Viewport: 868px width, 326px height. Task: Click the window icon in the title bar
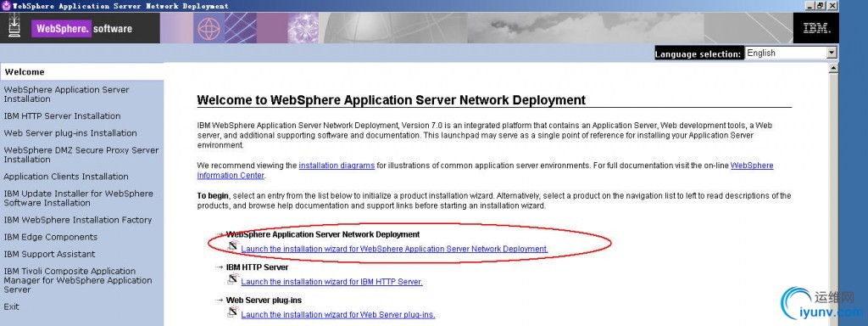pos(7,6)
